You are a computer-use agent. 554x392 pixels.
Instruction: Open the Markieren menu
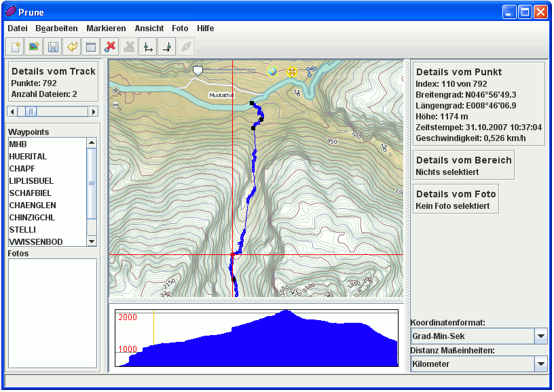click(106, 28)
